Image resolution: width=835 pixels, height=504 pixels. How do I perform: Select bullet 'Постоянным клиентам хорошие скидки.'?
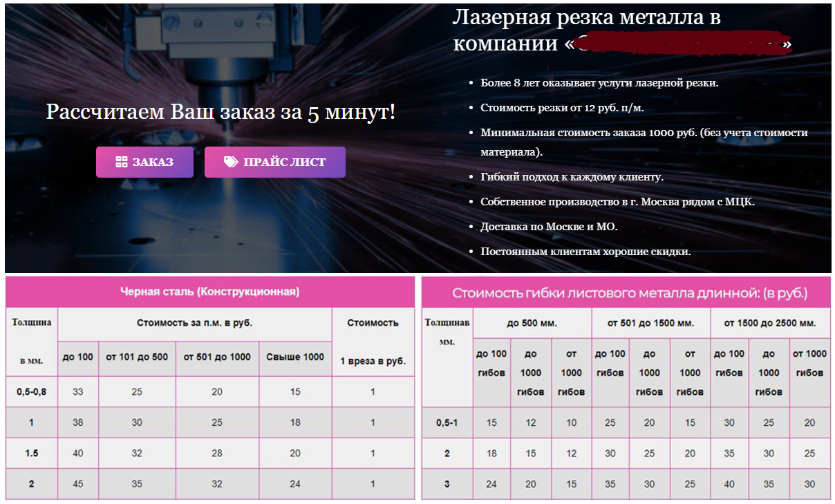click(585, 252)
